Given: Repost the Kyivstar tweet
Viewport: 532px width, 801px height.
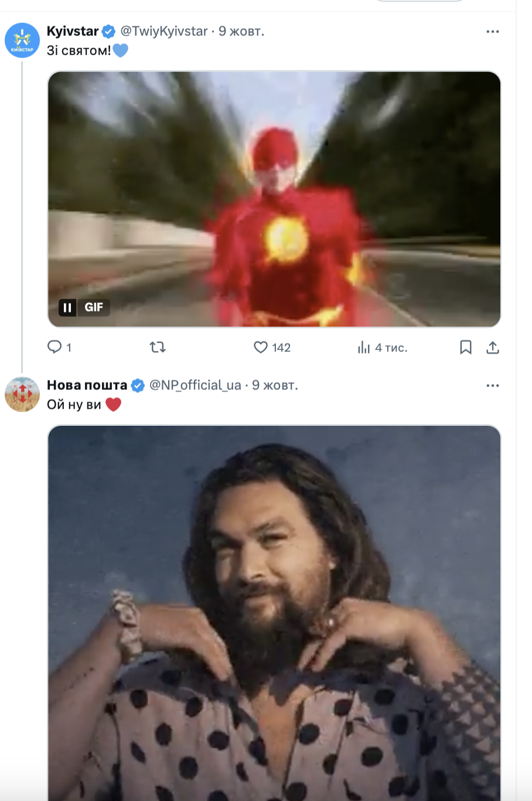Looking at the screenshot, I should pos(158,347).
